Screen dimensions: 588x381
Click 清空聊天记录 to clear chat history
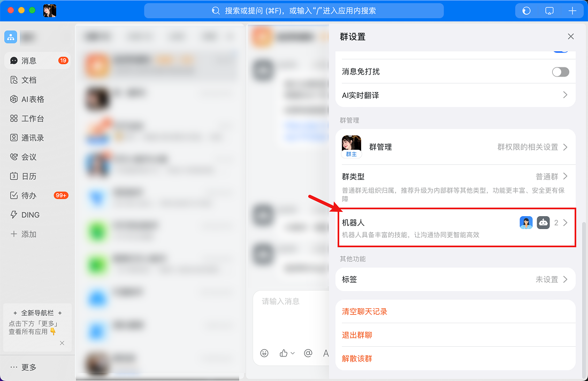click(x=363, y=311)
